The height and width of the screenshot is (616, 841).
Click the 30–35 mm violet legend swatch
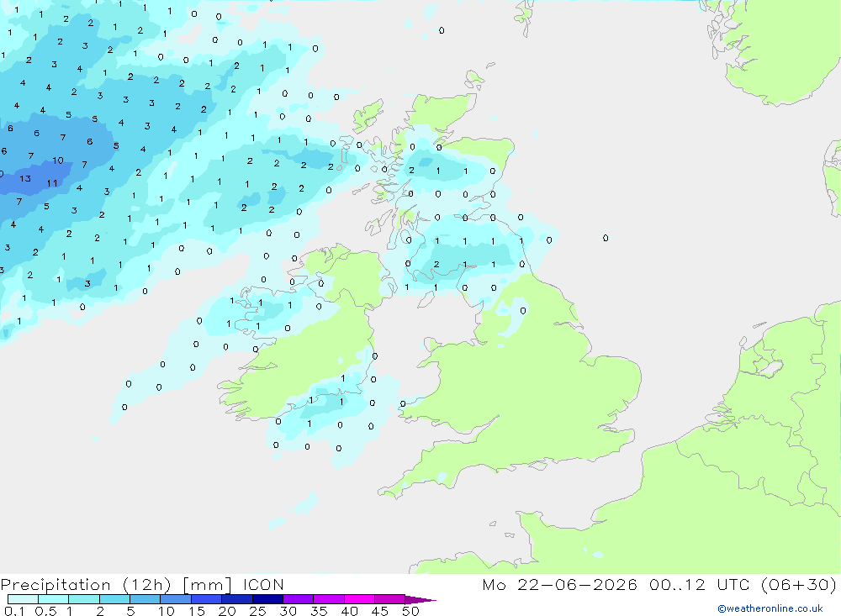tap(299, 599)
